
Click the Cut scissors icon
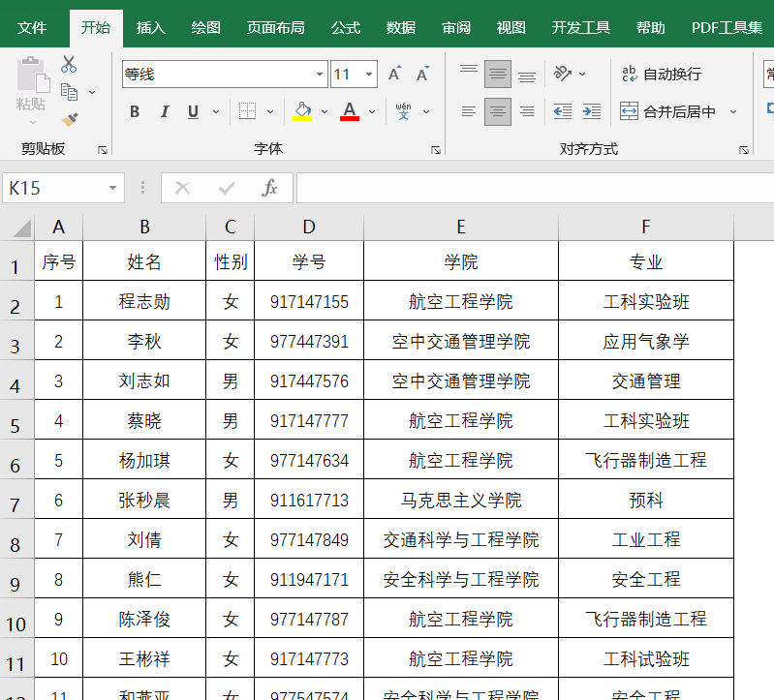click(69, 64)
